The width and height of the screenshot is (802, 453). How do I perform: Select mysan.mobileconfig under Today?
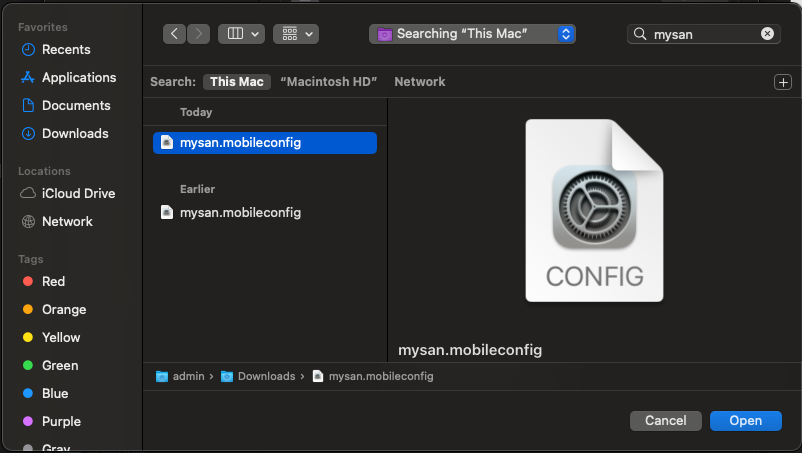click(x=265, y=143)
